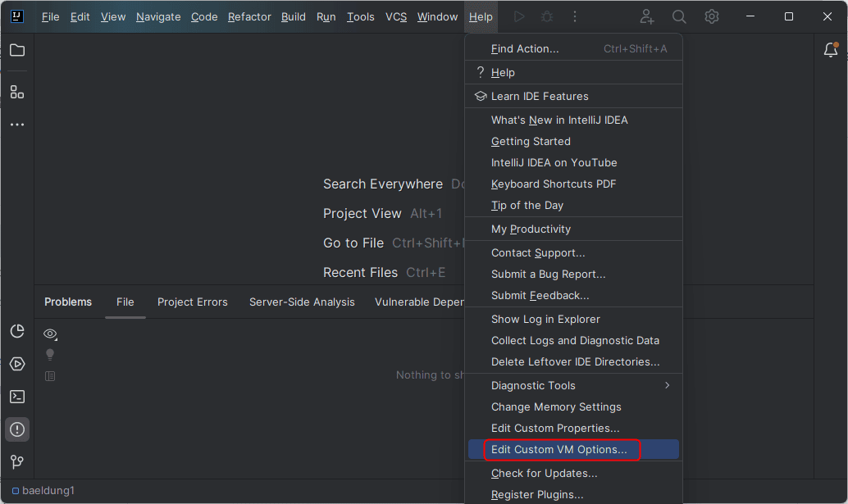Select Collect Logs and Diagnostic Data

pyautogui.click(x=573, y=340)
